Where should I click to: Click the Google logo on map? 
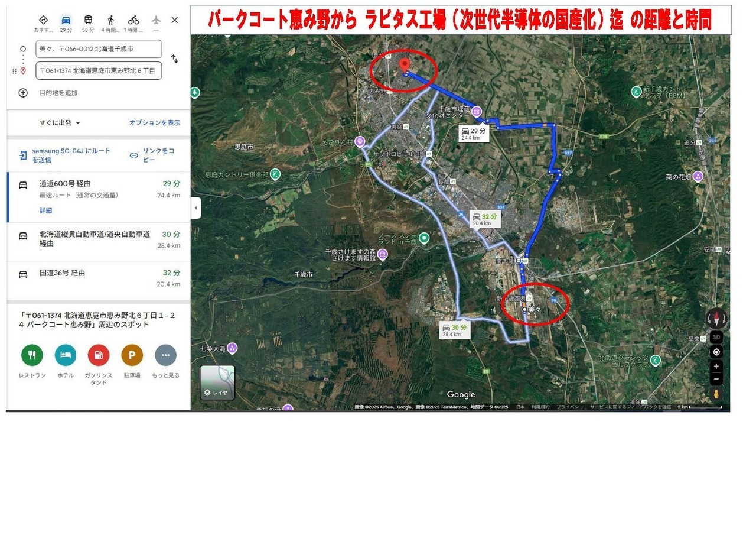tap(461, 395)
